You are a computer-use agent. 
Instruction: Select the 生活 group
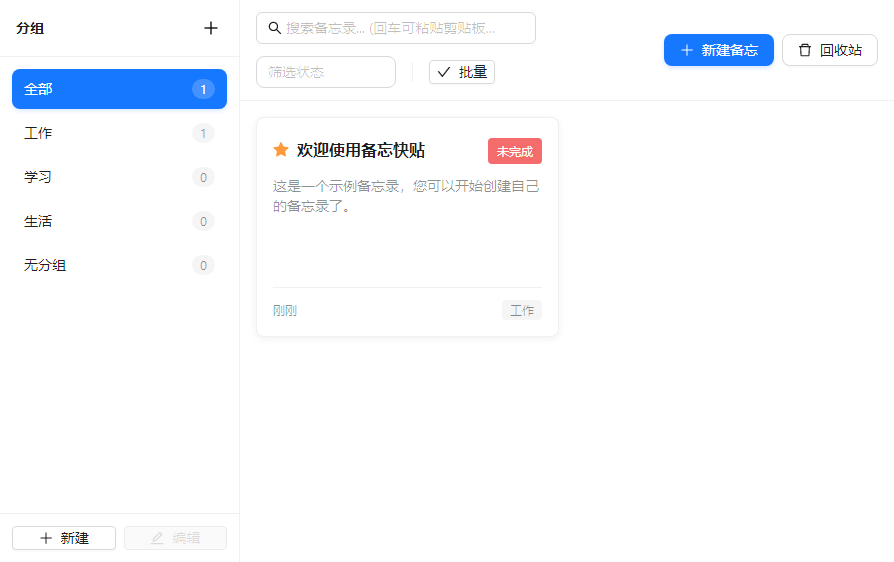[x=119, y=221]
